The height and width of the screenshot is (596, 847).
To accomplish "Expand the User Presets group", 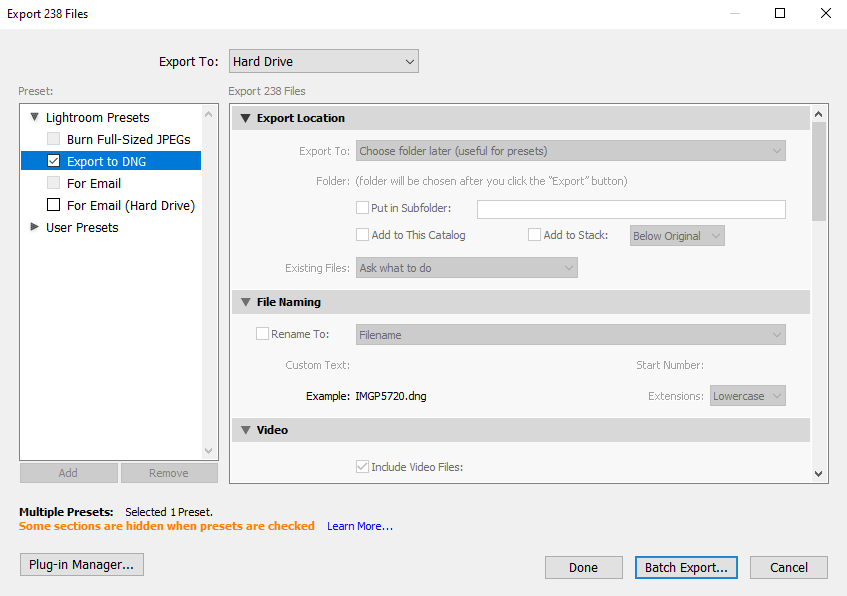I will coord(35,227).
